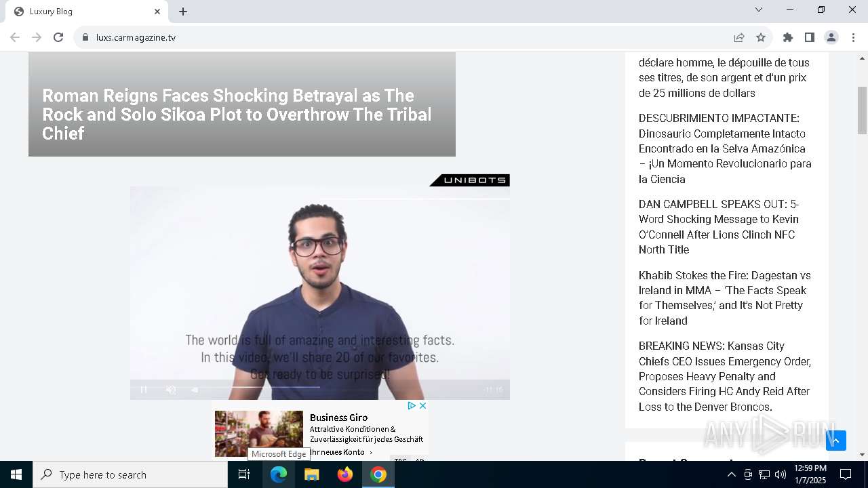Open File Explorer from taskbar
Viewport: 868px width, 488px height.
pos(312,474)
